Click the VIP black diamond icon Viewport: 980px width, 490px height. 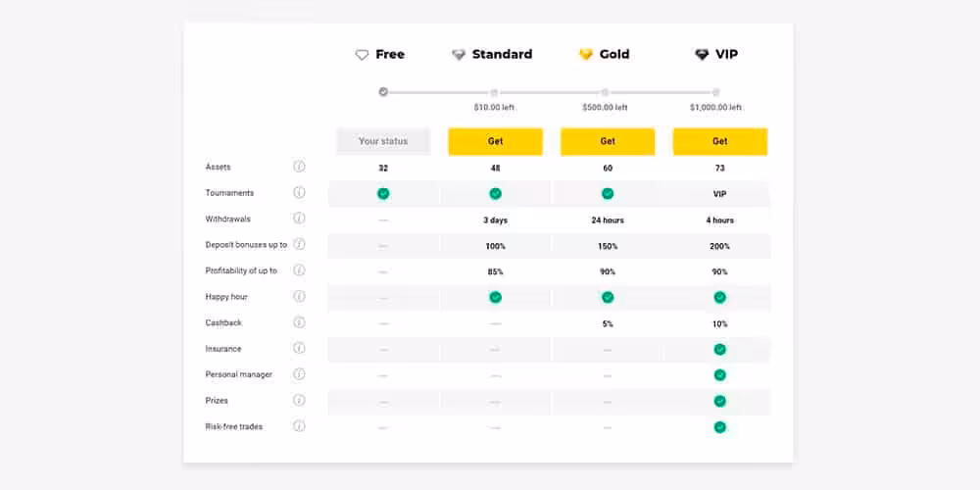(x=702, y=55)
